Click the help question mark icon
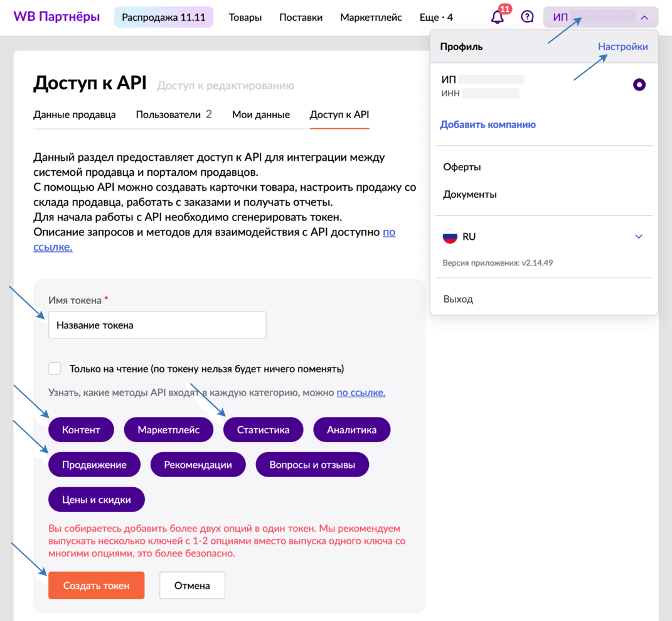The width and height of the screenshot is (672, 621). pos(527,17)
